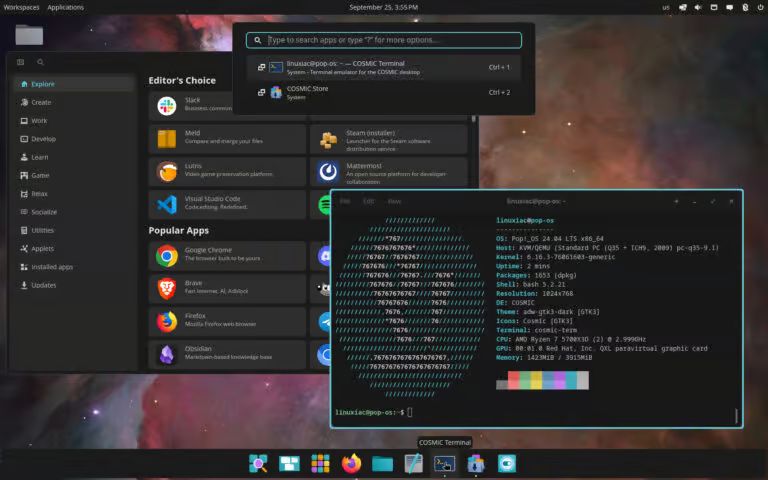
Task: Open the Google Chrome app card
Action: (x=227, y=256)
